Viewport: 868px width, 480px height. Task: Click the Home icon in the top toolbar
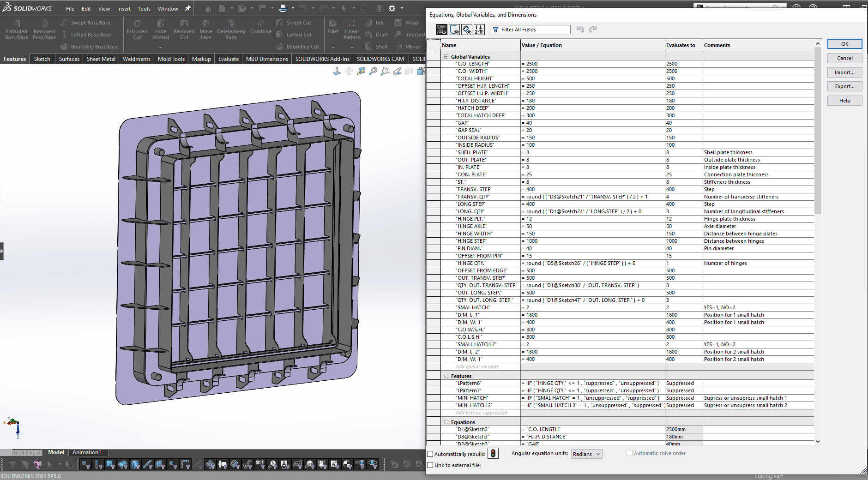pos(208,8)
